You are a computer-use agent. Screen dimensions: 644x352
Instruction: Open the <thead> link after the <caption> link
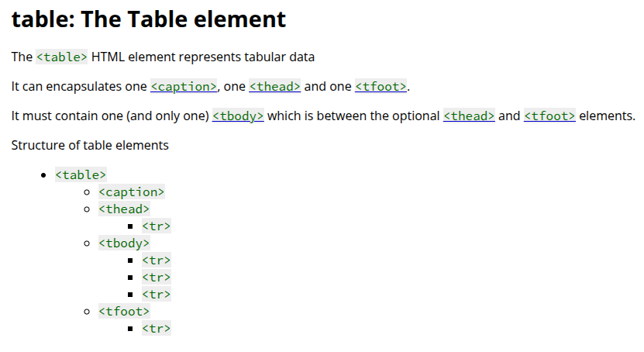tap(274, 87)
